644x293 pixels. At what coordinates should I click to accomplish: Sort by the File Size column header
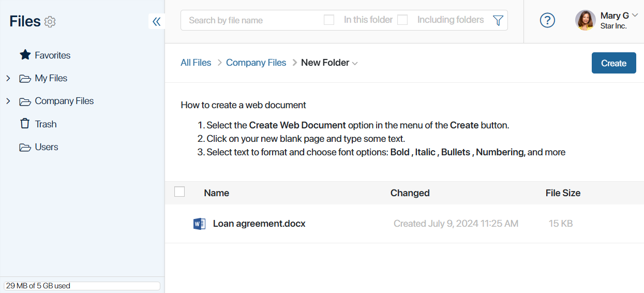(563, 193)
